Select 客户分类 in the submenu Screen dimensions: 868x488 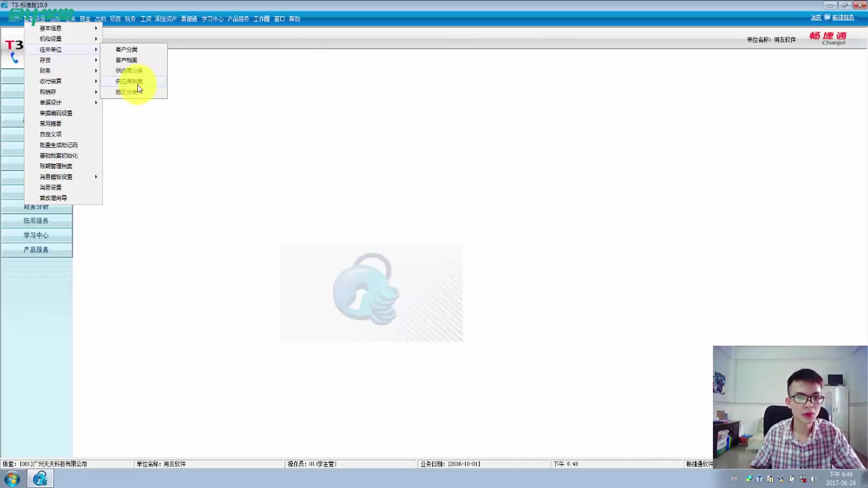[127, 49]
